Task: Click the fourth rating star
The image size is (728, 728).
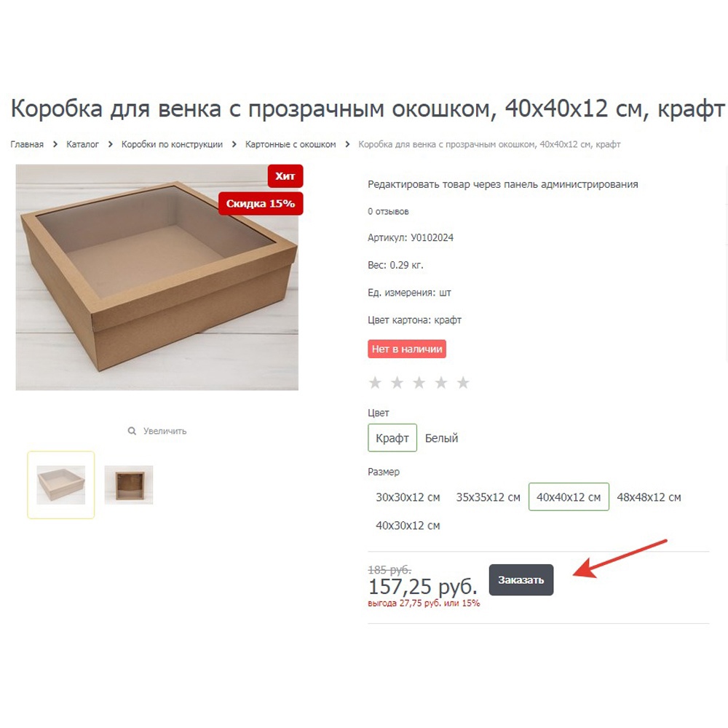Action: tap(441, 383)
